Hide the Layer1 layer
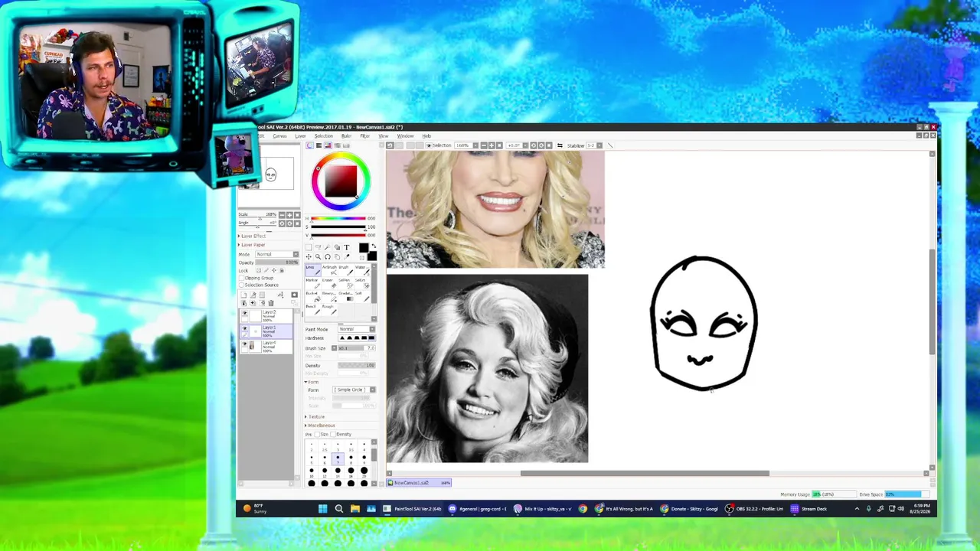This screenshot has height=551, width=980. point(245,330)
